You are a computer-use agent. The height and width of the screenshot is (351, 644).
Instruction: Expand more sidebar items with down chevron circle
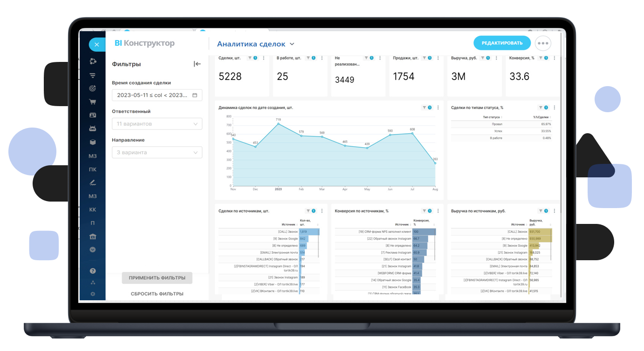coord(93,250)
